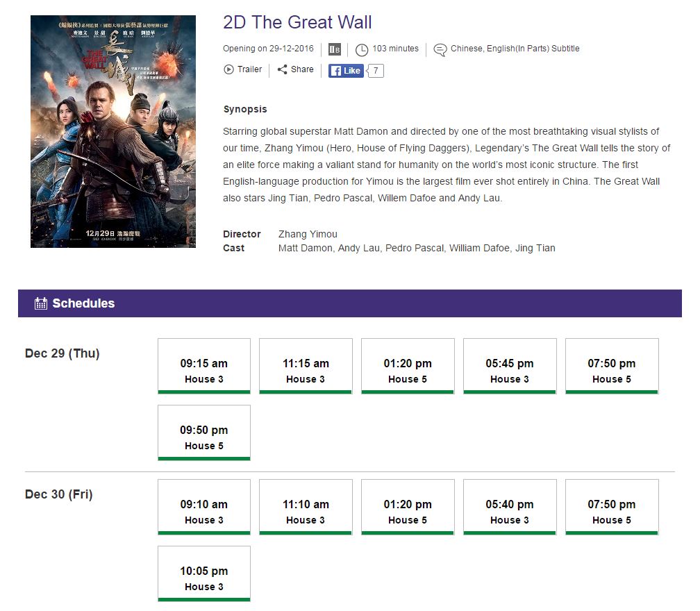Click the Facebook like count bubble
The image size is (700, 611).
(376, 70)
